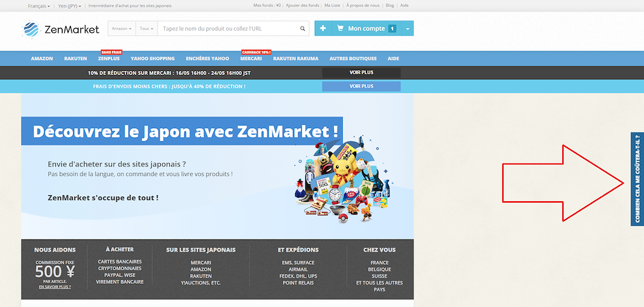Image resolution: width=644 pixels, height=307 pixels.
Task: Click Belgique under Chez vous
Action: click(x=380, y=269)
